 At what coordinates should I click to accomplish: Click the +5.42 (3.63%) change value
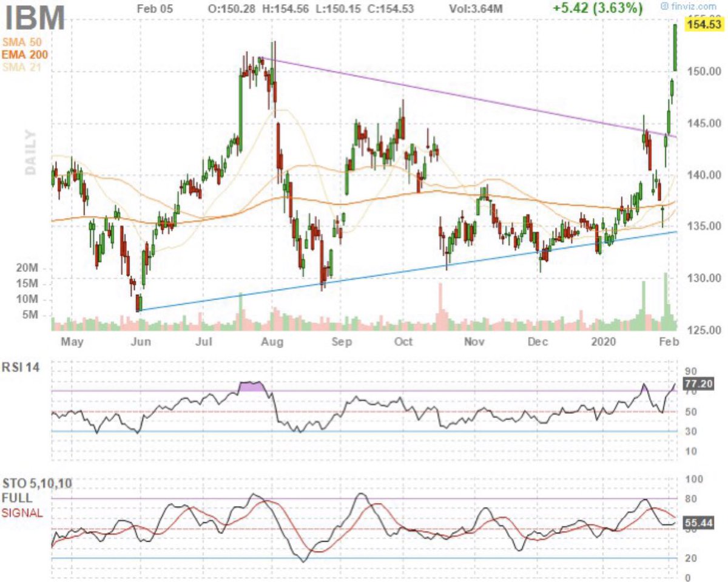[x=597, y=8]
